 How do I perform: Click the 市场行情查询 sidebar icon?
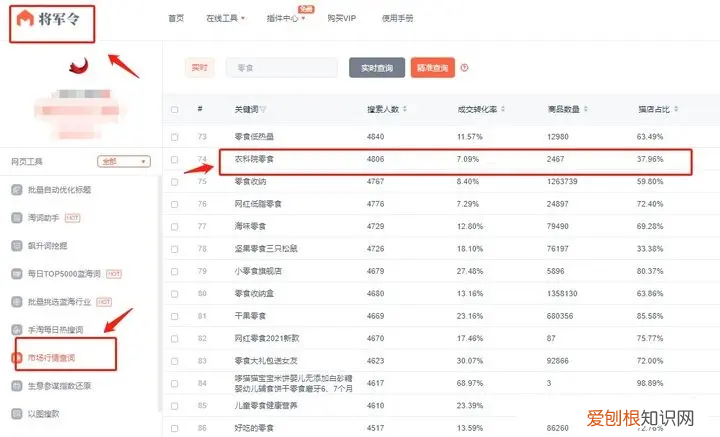[x=17, y=358]
